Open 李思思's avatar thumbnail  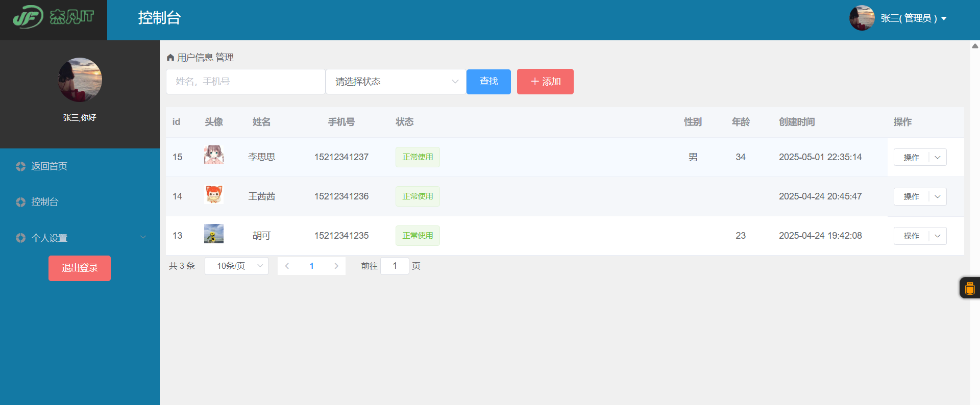point(214,155)
